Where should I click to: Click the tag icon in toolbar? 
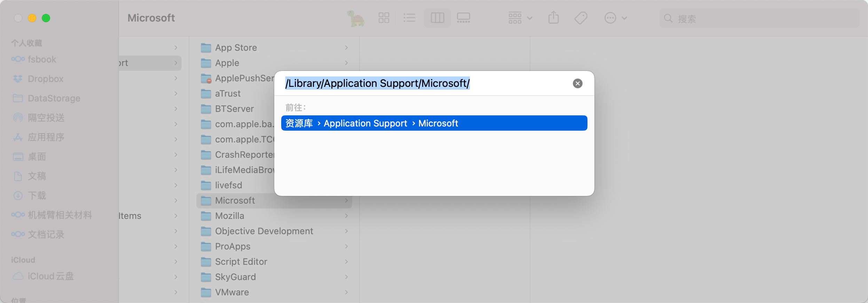(581, 18)
